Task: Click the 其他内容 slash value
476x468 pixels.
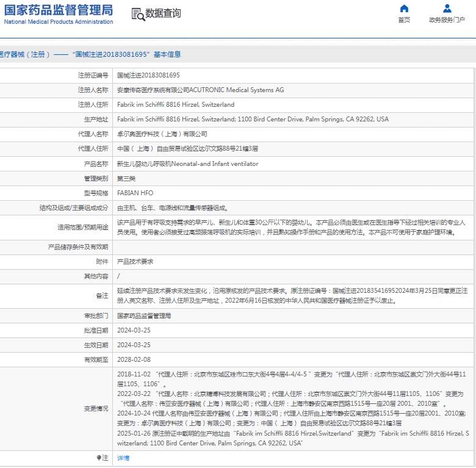Action: click(118, 276)
